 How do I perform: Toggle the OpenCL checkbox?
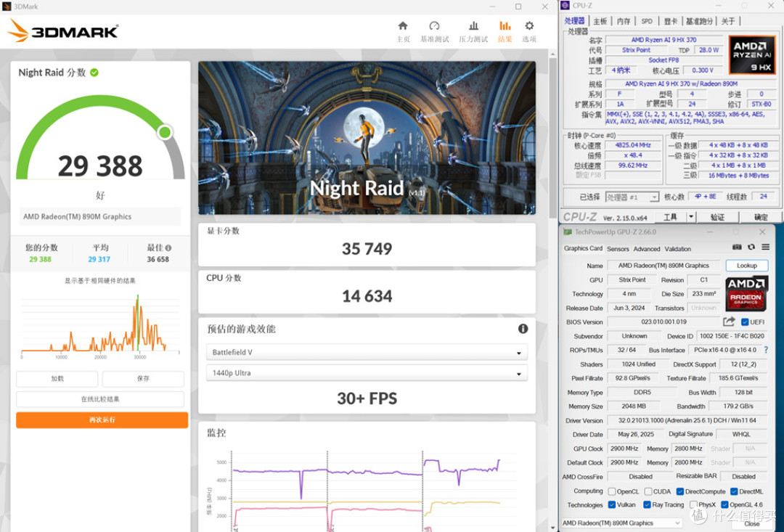612,491
